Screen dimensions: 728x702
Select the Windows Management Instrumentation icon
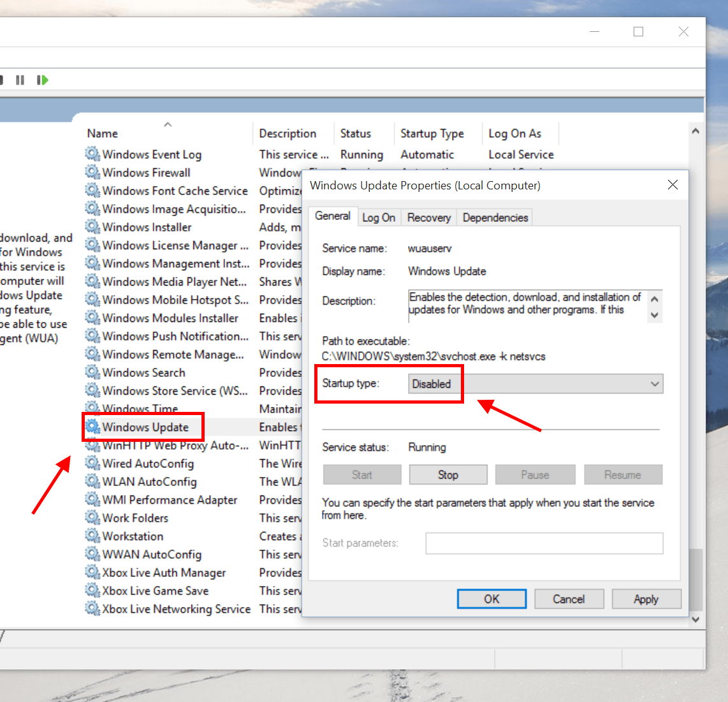point(93,263)
